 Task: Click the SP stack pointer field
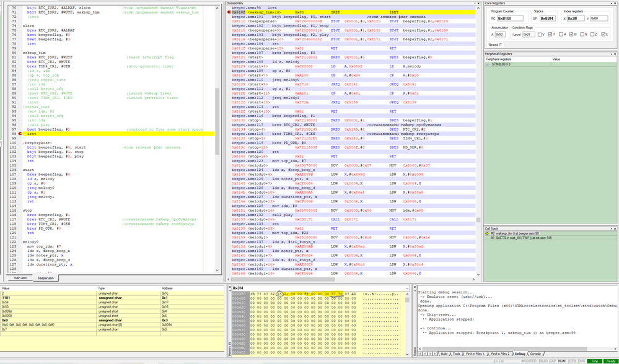pos(547,18)
